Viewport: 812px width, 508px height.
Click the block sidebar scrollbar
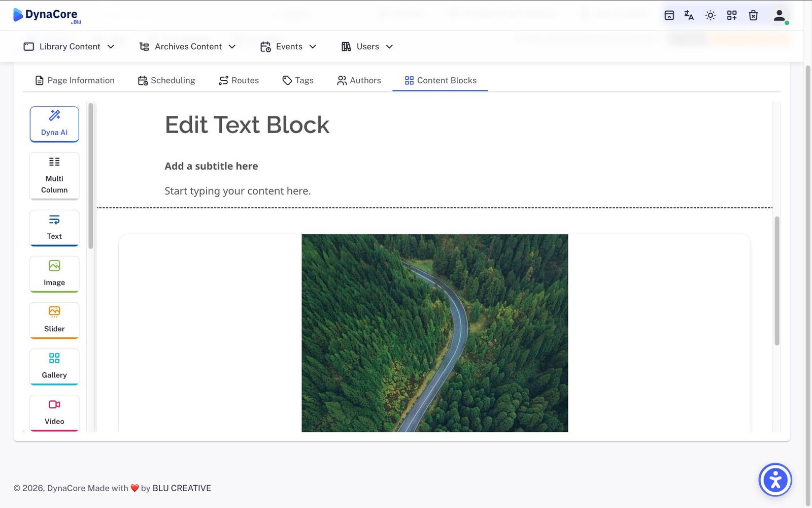click(x=91, y=176)
